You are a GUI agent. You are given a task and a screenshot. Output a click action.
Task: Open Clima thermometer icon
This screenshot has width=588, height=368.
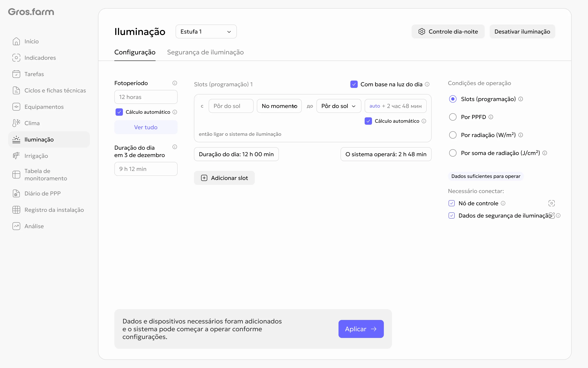pyautogui.click(x=16, y=123)
